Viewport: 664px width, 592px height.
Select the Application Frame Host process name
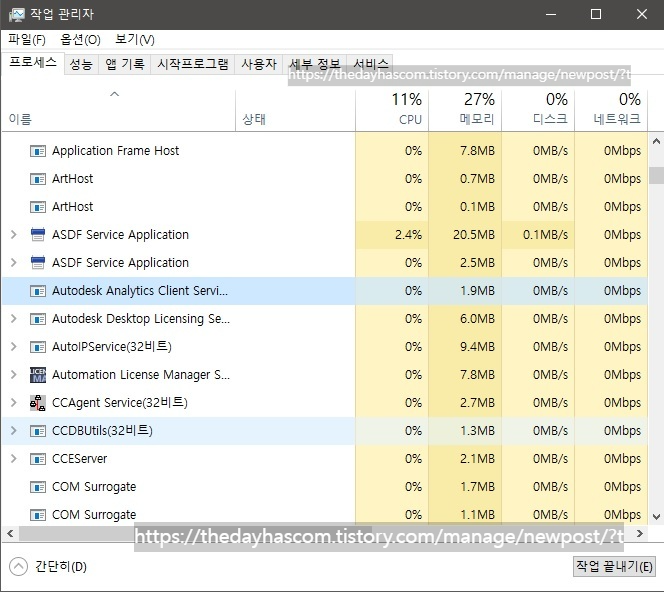(115, 151)
